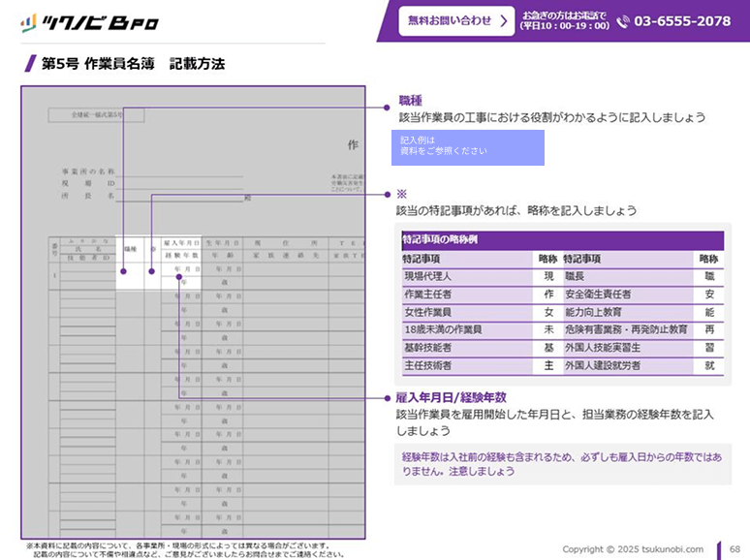Click the ※ symbol heading

coord(402,194)
